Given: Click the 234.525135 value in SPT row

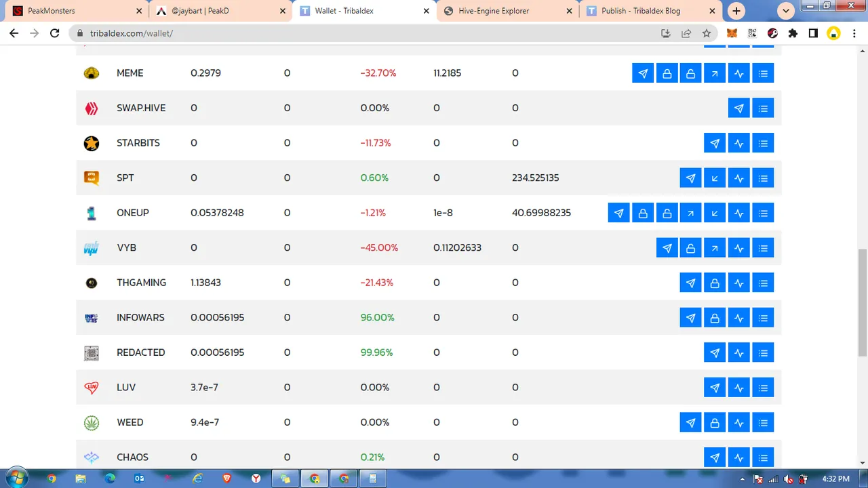Looking at the screenshot, I should point(536,178).
